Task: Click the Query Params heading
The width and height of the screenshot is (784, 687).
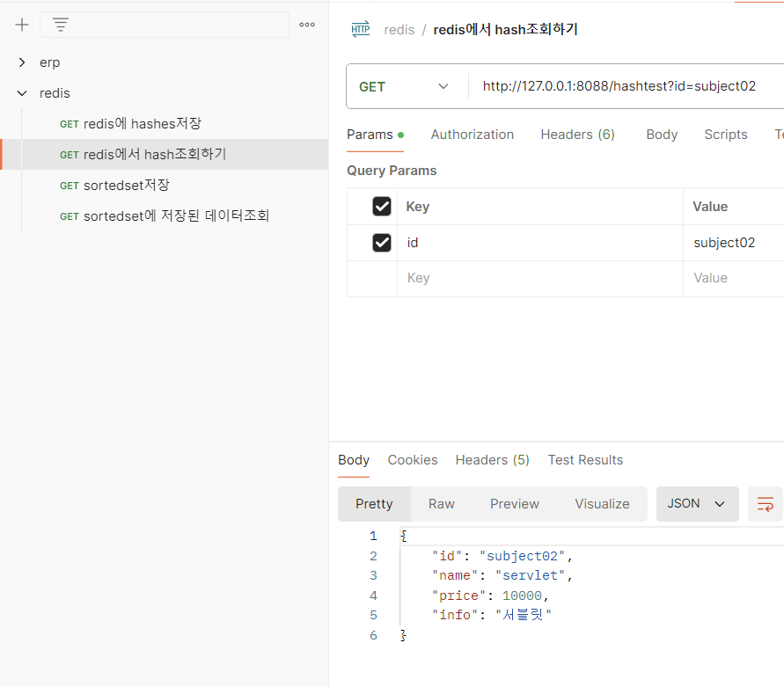Action: (x=392, y=171)
